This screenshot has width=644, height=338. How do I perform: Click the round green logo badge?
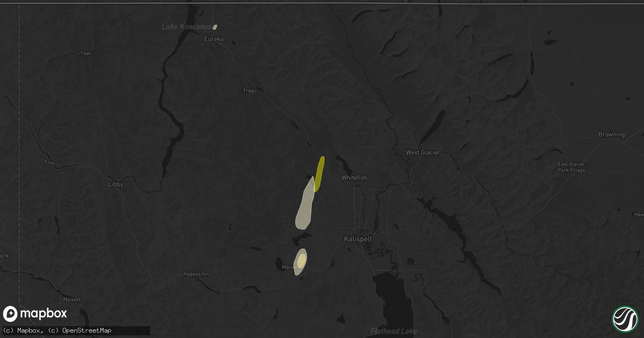pyautogui.click(x=625, y=318)
